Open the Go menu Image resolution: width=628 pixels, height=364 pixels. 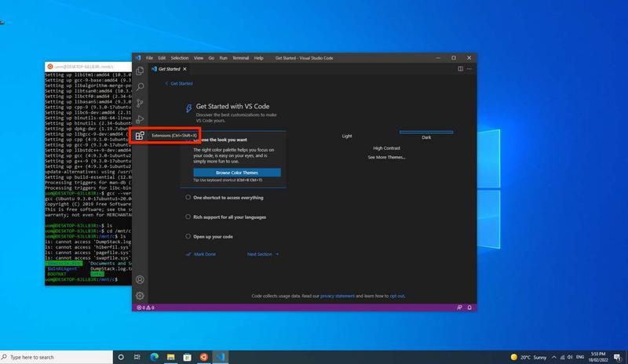pyautogui.click(x=211, y=58)
